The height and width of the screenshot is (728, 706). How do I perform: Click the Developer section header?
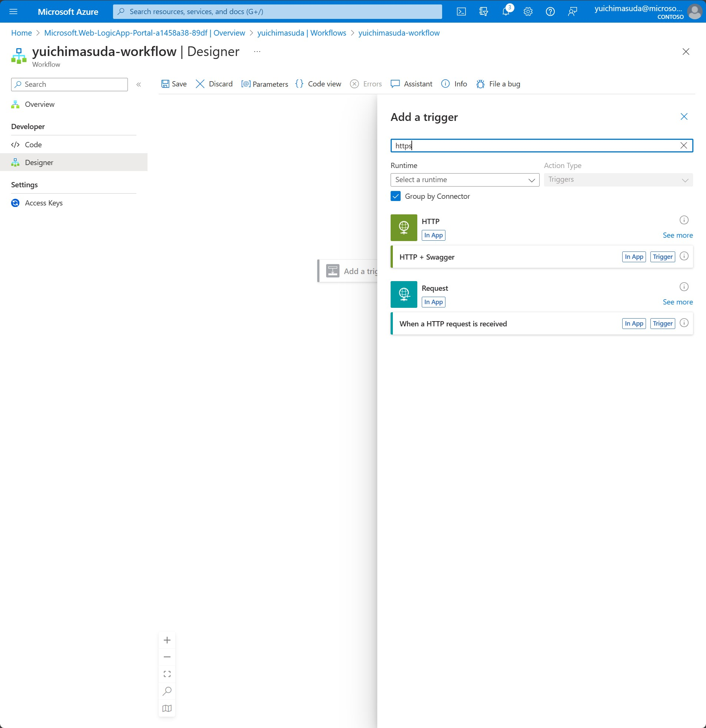[28, 127]
